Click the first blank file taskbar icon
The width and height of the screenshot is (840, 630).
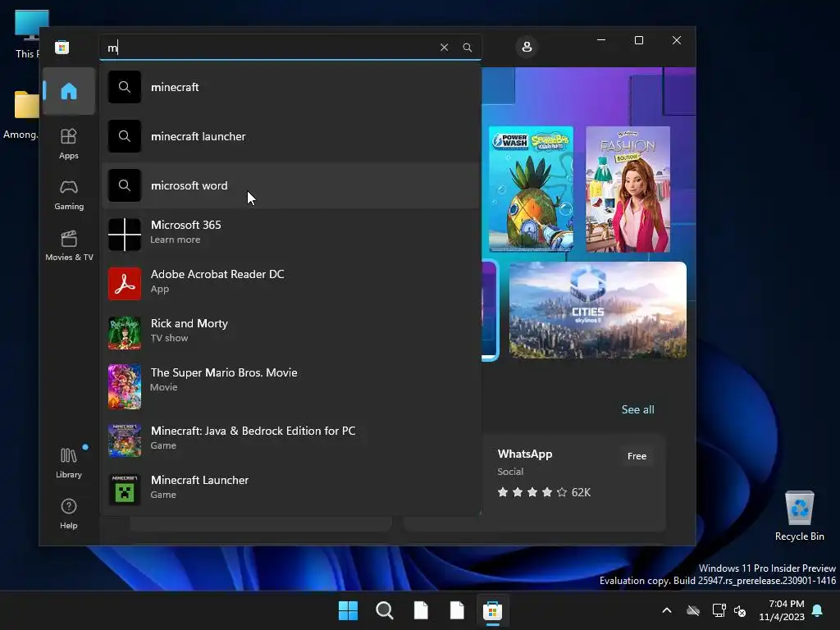[421, 610]
